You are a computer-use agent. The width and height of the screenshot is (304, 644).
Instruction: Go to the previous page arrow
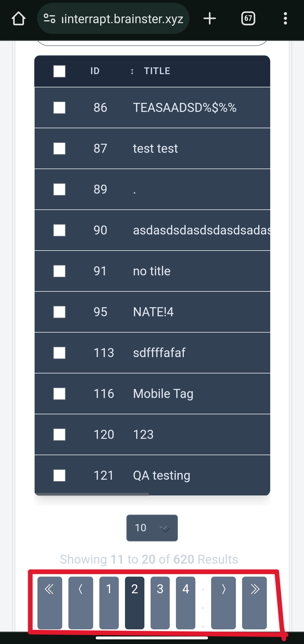[x=81, y=603]
